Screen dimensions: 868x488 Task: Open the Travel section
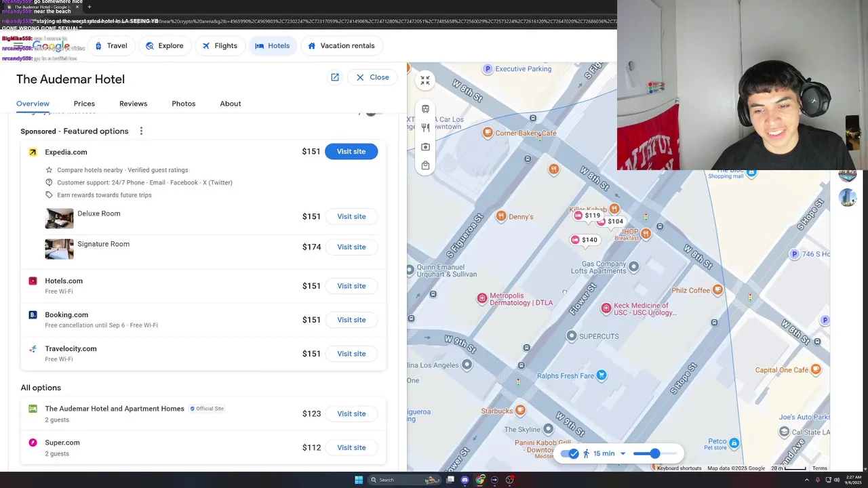(111, 45)
